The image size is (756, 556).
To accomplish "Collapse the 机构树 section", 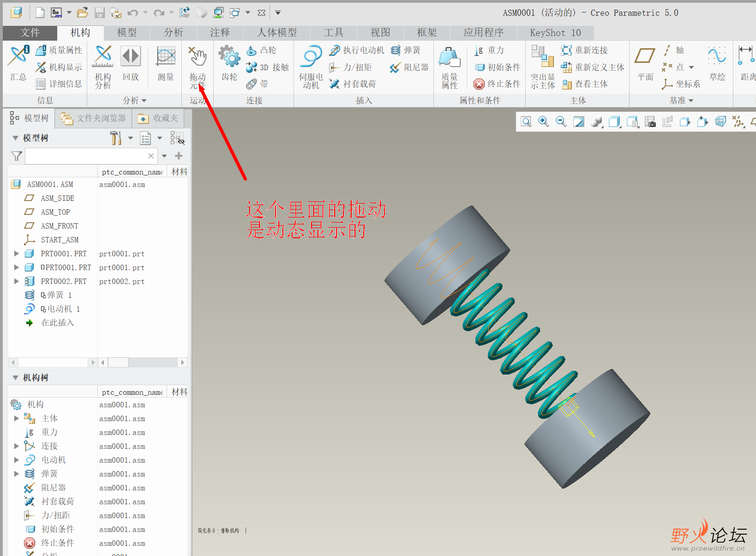I will [15, 378].
